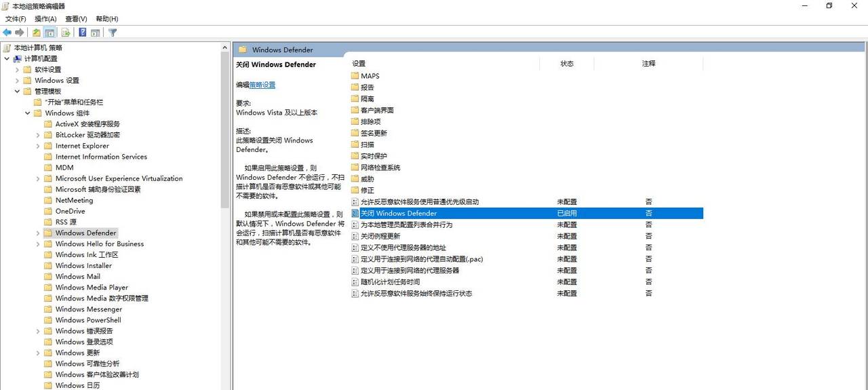Screen dimensions: 868x390
Task: Click the 网络检查系统 folder icon
Action: 355,168
